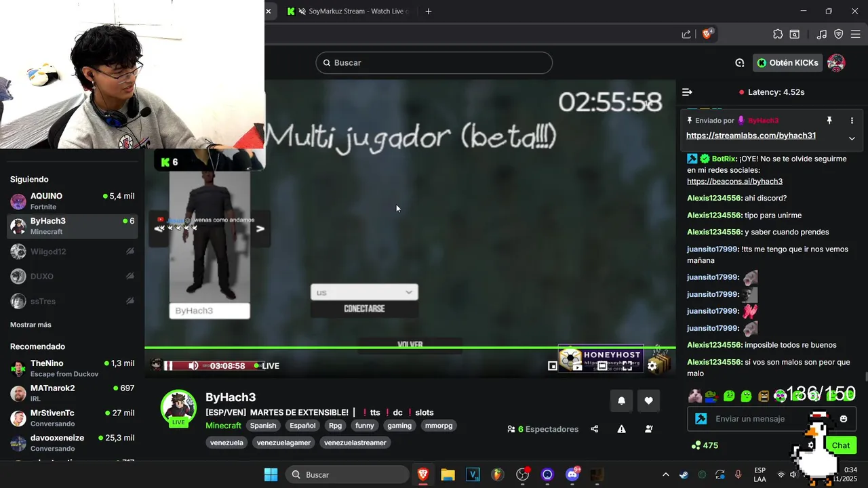Enable mini player mode in video controls
Image resolution: width=868 pixels, height=488 pixels.
click(553, 366)
